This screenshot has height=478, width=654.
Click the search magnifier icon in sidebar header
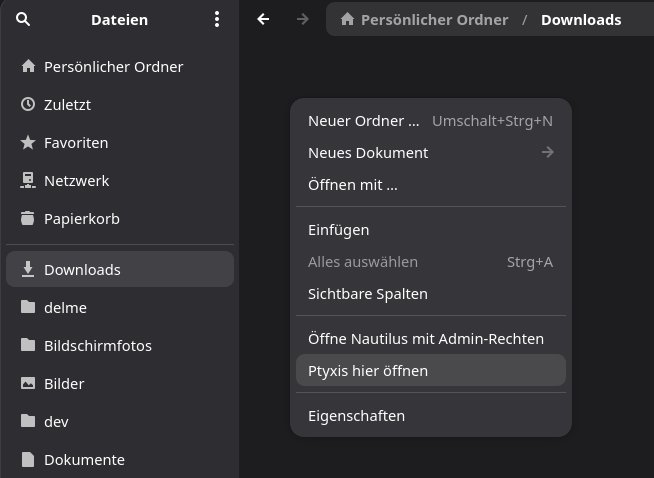[x=24, y=19]
